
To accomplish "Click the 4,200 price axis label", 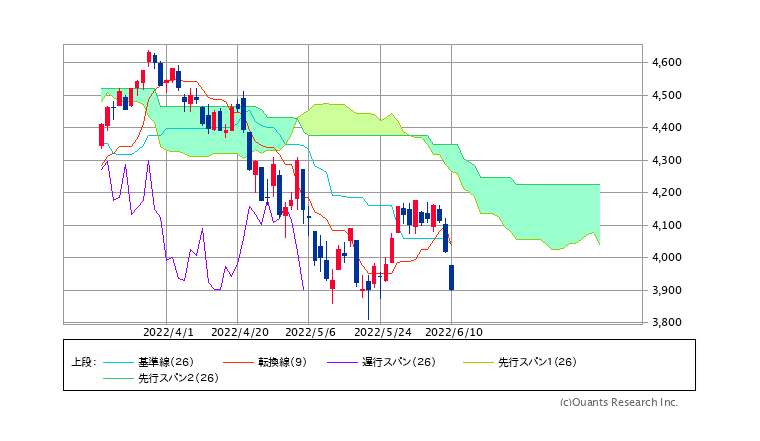I will (666, 192).
